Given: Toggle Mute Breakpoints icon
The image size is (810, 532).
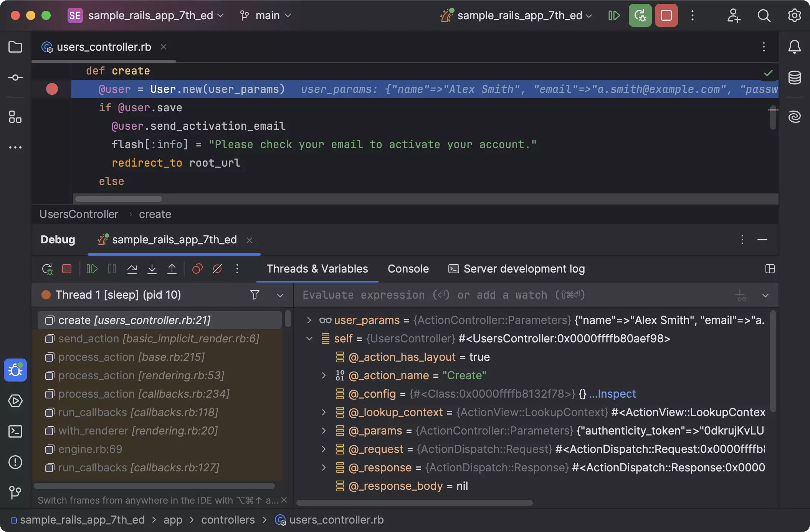Looking at the screenshot, I should click(217, 269).
